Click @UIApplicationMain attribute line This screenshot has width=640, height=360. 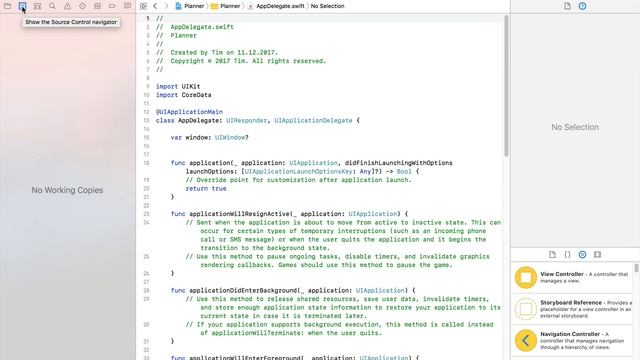click(x=189, y=112)
